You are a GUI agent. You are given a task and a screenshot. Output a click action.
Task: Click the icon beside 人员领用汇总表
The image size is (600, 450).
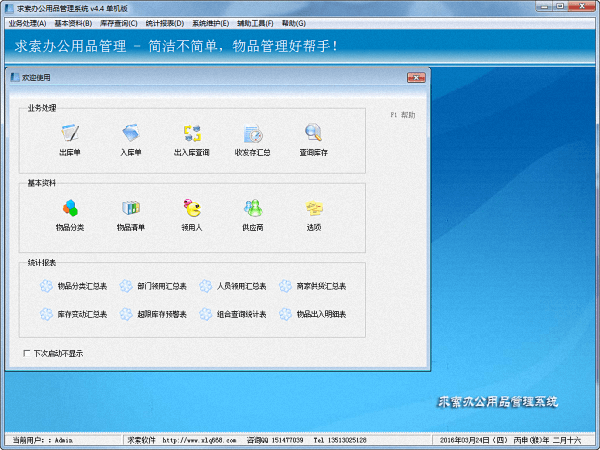coord(205,286)
